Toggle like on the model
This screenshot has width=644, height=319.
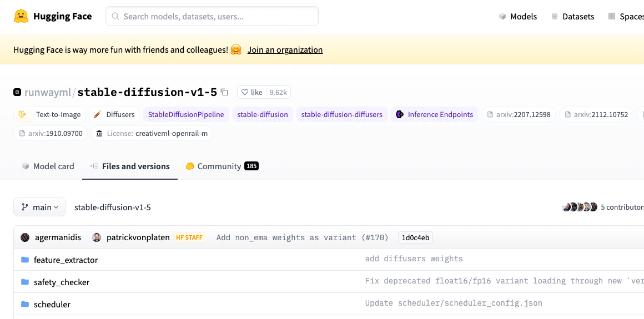252,92
